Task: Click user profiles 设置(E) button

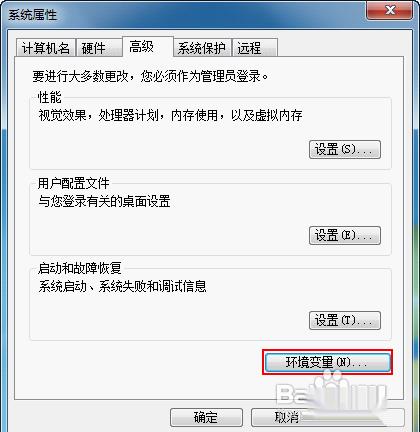Action: [345, 236]
